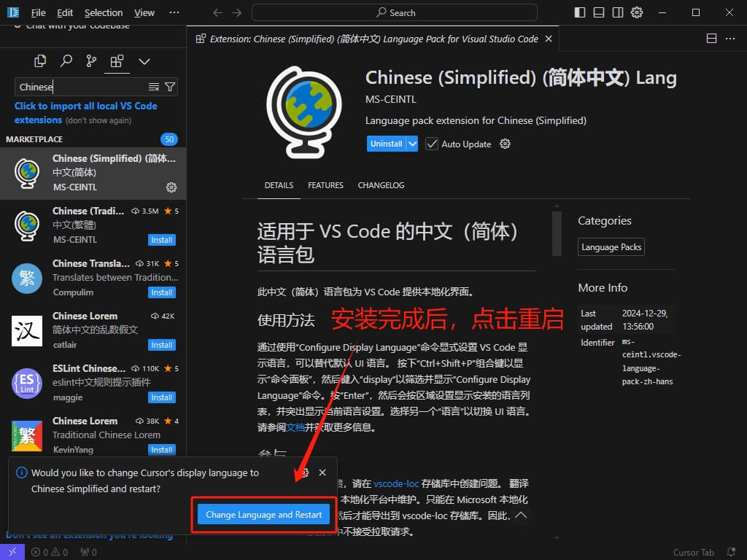
Task: Go back with the left arrow
Action: click(217, 12)
